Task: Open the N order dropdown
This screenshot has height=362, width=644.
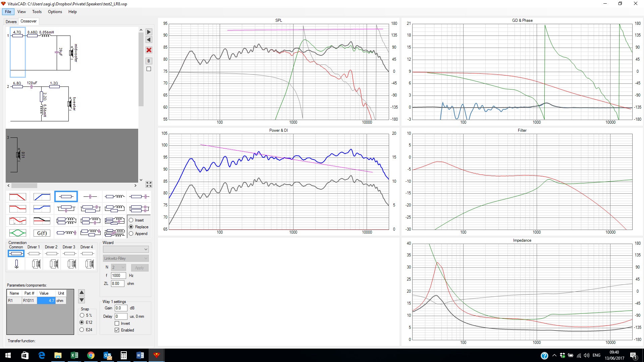Action: (118, 267)
